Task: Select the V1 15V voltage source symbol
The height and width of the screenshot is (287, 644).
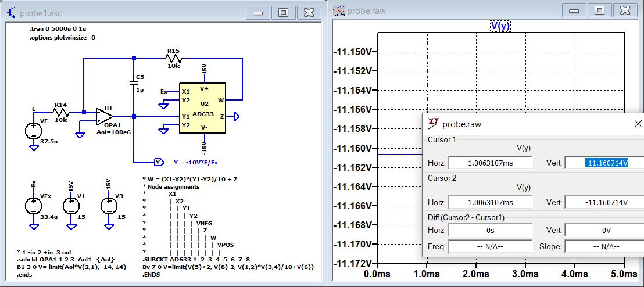Action: 71,206
